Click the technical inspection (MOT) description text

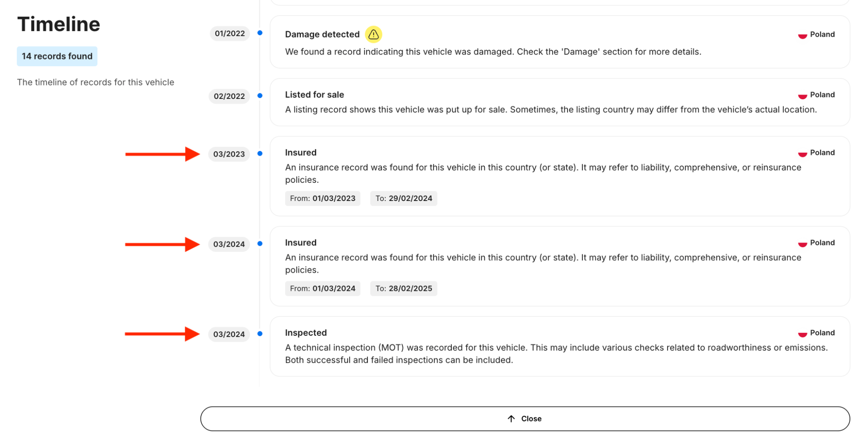tap(556, 354)
